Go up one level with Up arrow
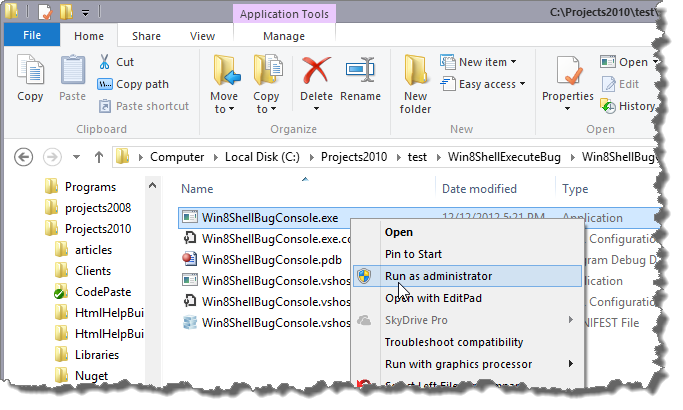 click(99, 156)
